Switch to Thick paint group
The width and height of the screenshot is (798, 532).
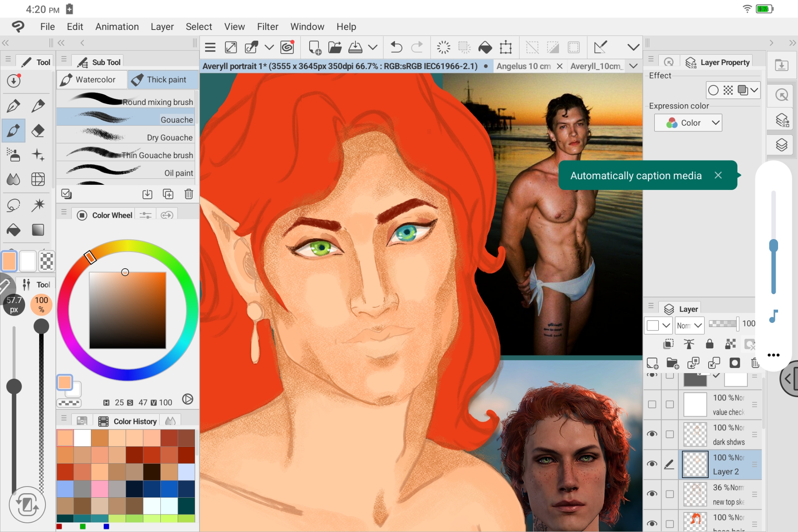(x=163, y=79)
